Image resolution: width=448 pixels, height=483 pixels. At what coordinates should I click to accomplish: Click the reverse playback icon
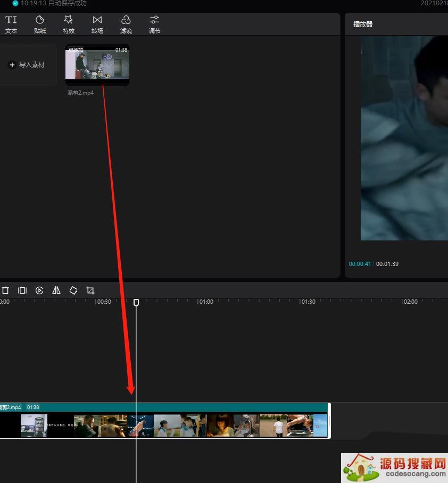(39, 290)
